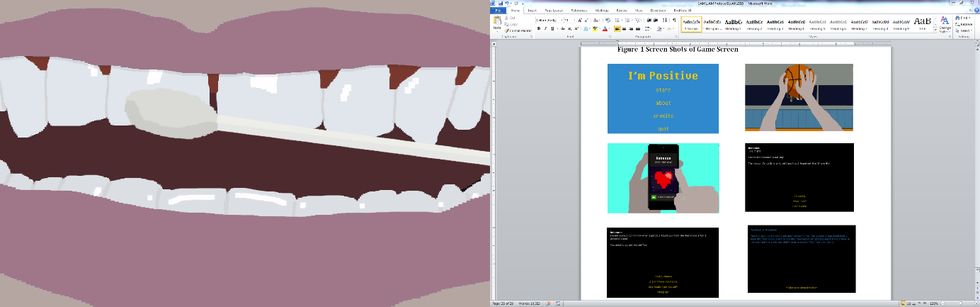Toggle italic formatting

click(x=545, y=29)
